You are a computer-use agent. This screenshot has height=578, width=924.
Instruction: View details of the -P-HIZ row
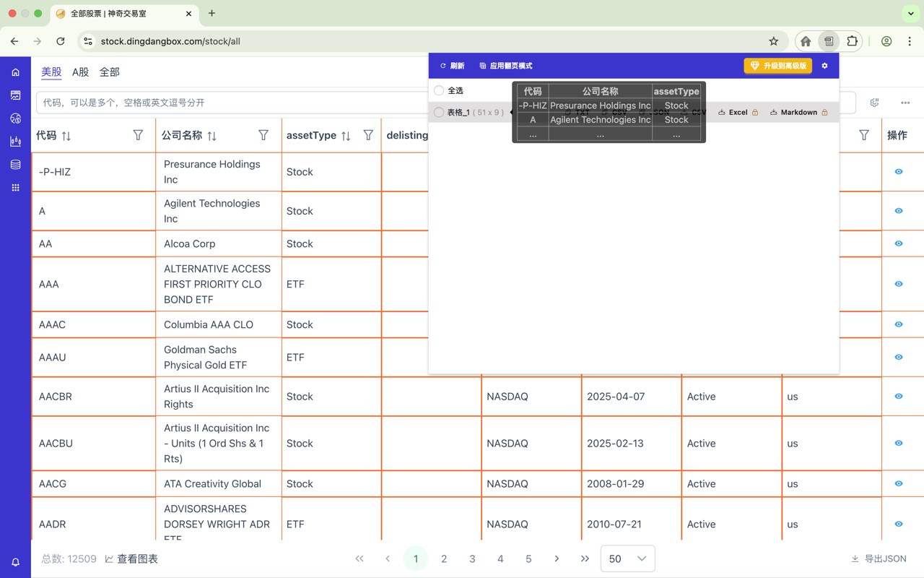pos(899,172)
